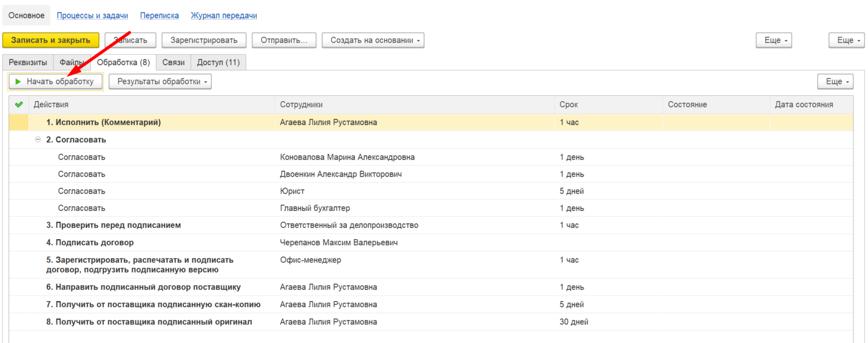Click 'Ответственный за делопроизводство' cell
The image size is (868, 343).
point(415,225)
